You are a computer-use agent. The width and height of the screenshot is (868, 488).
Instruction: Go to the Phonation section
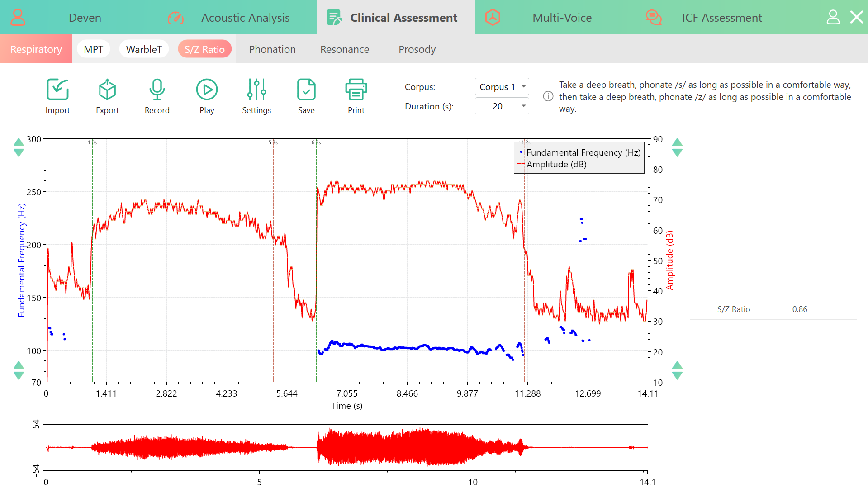tap(272, 49)
